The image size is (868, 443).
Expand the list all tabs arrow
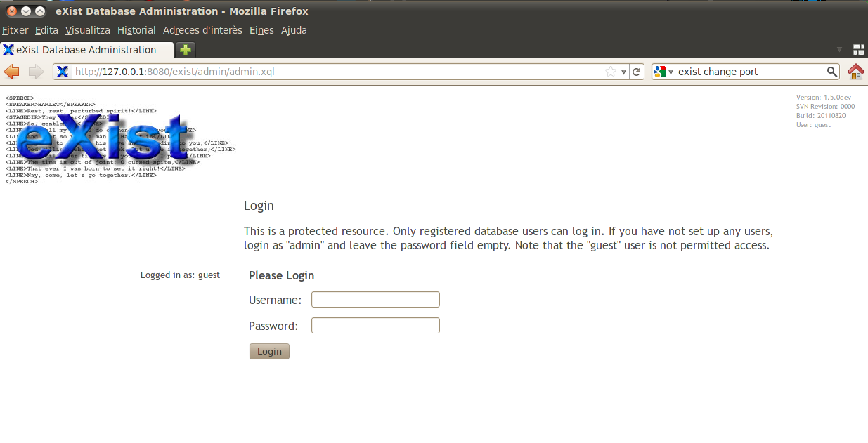coord(839,50)
